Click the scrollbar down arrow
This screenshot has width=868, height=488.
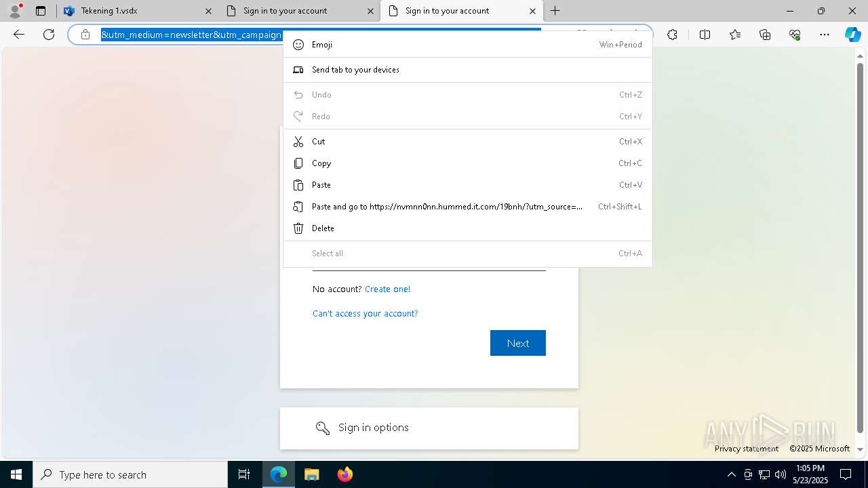(861, 449)
